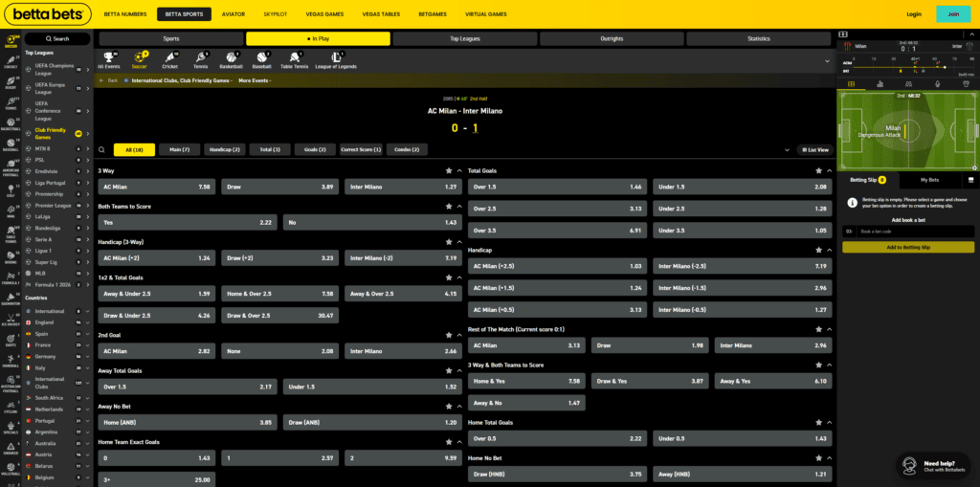Expand the Spain country list
980x487 pixels.
point(87,334)
